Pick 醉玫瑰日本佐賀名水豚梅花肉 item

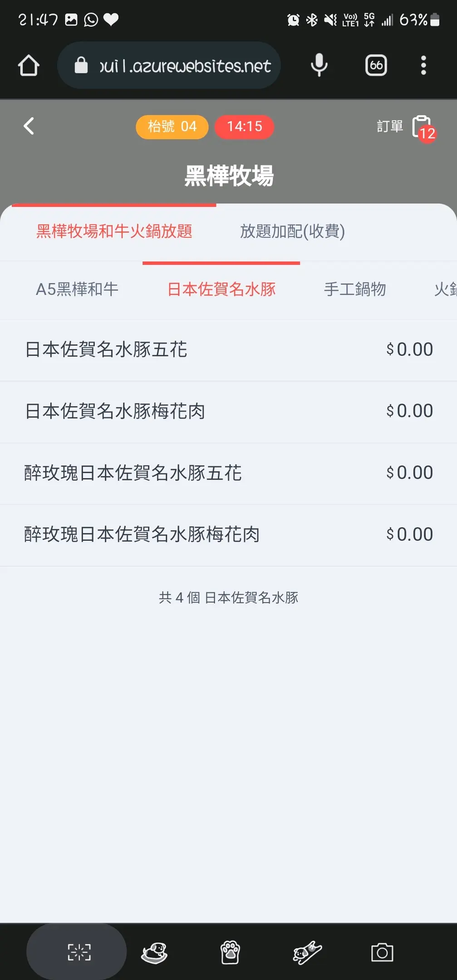[x=228, y=534]
